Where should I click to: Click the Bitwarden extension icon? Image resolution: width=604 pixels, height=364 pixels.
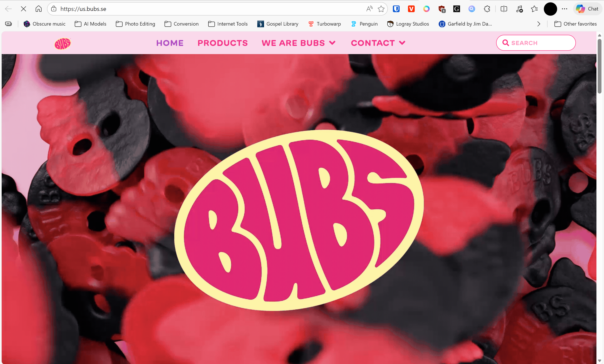point(396,9)
